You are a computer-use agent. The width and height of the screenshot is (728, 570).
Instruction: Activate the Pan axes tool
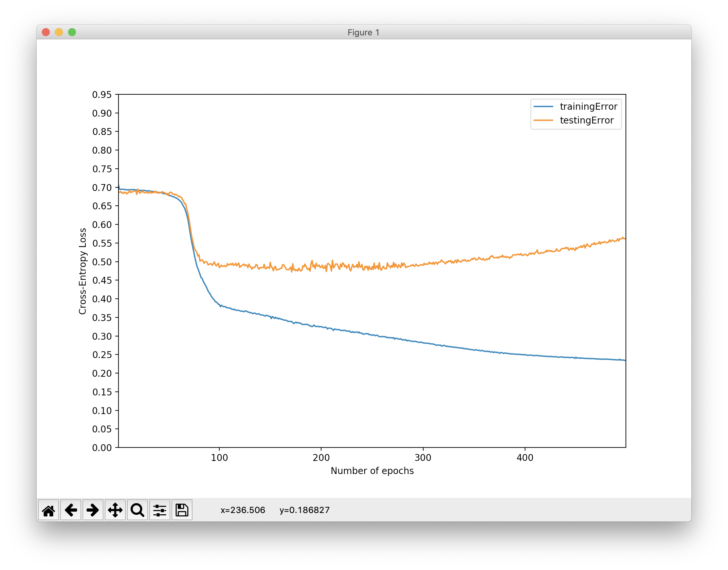(x=115, y=510)
